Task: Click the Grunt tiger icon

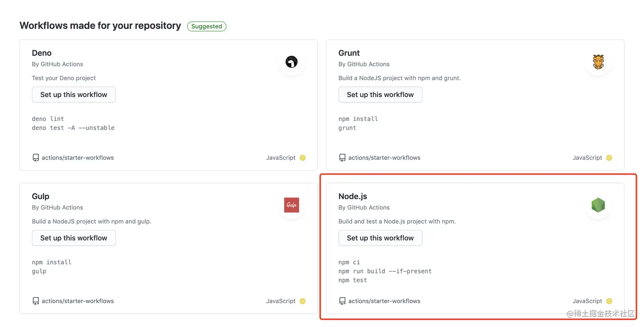Action: point(598,62)
